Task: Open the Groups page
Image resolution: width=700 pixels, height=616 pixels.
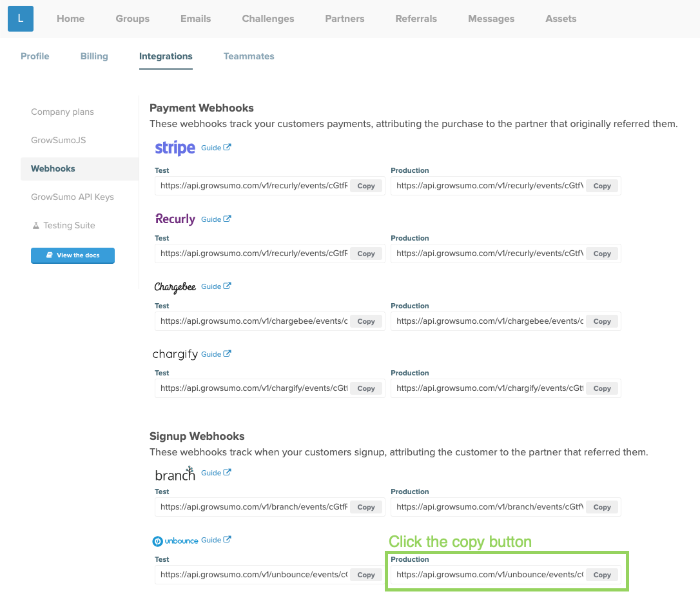Action: click(133, 19)
